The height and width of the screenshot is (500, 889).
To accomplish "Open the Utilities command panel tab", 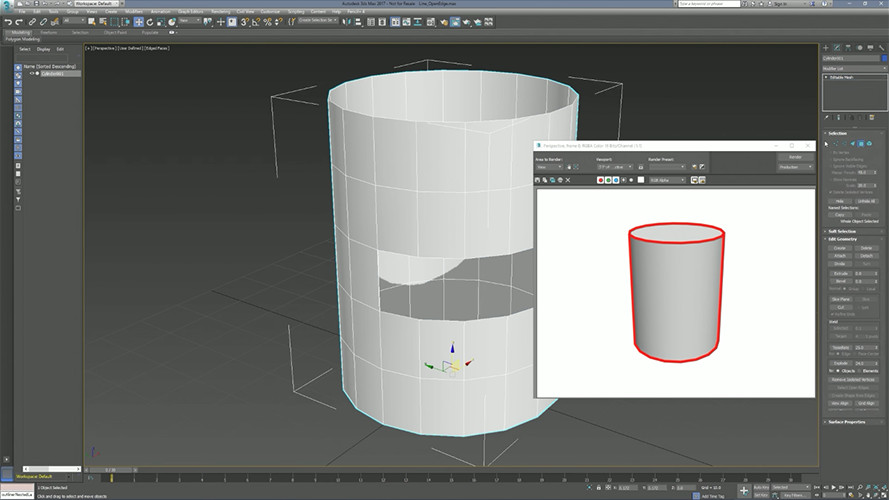I will click(x=882, y=48).
